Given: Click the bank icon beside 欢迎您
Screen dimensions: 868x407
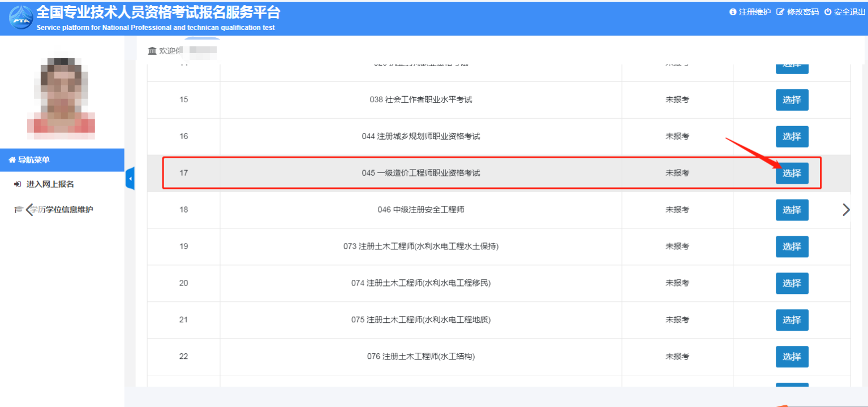Looking at the screenshot, I should point(152,51).
